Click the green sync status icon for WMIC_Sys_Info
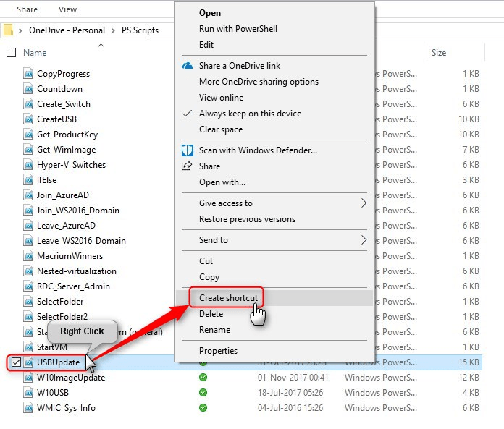The height and width of the screenshot is (429, 504). tap(203, 408)
